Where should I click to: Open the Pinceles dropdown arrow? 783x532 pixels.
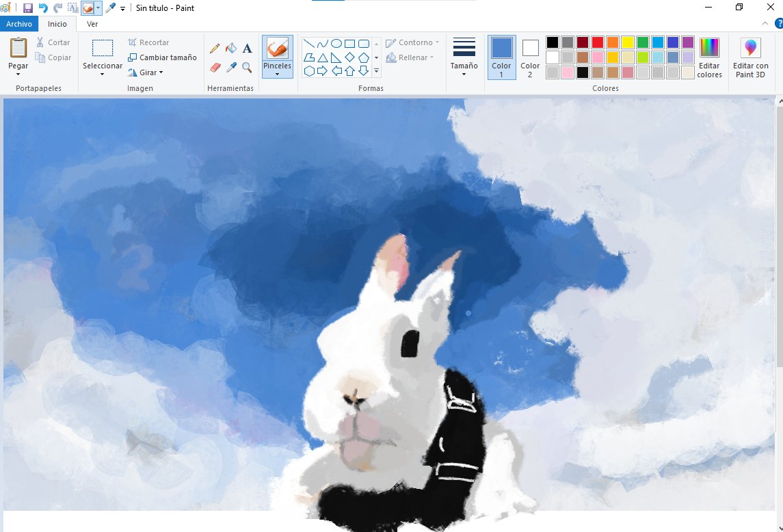click(277, 75)
